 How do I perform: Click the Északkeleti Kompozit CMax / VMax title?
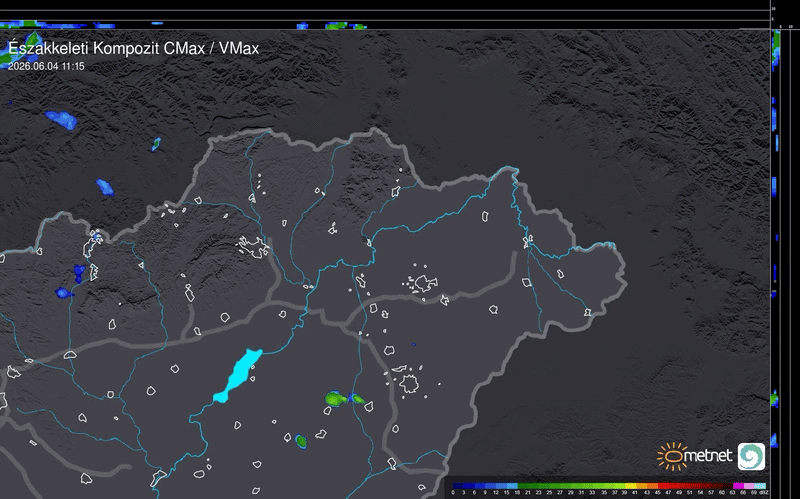(133, 48)
